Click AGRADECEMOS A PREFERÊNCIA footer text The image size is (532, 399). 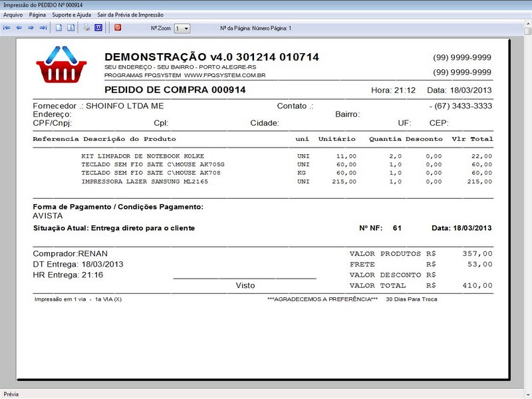click(x=323, y=299)
